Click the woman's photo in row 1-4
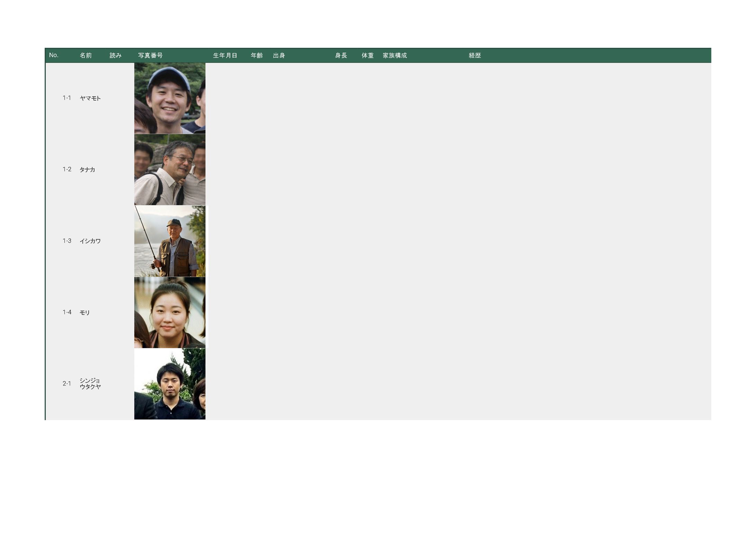 (x=170, y=312)
